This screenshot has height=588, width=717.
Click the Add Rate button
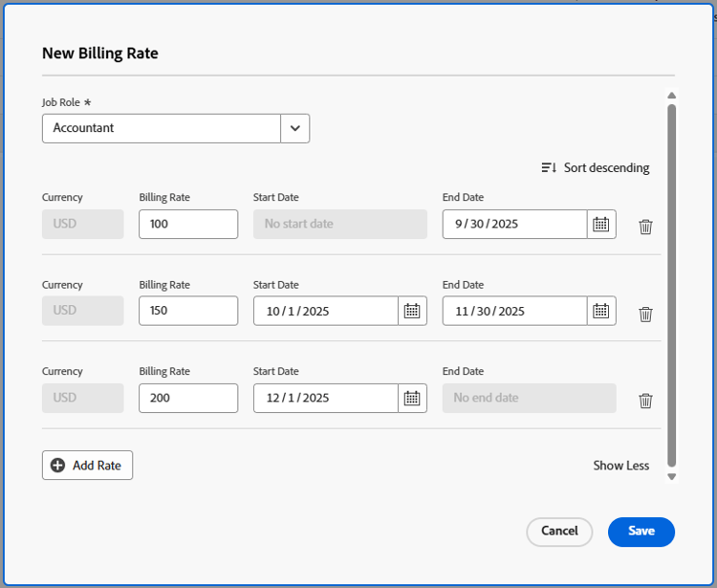pos(87,466)
